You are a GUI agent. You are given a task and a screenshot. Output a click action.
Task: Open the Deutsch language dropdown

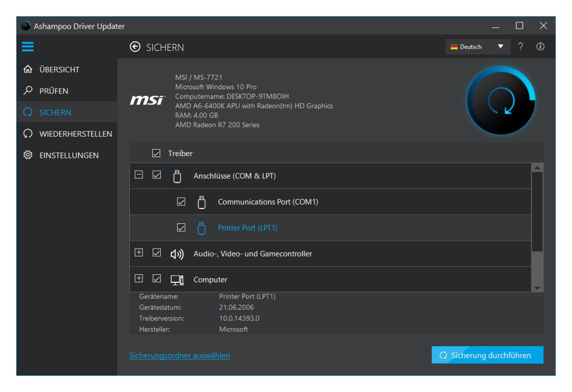478,47
